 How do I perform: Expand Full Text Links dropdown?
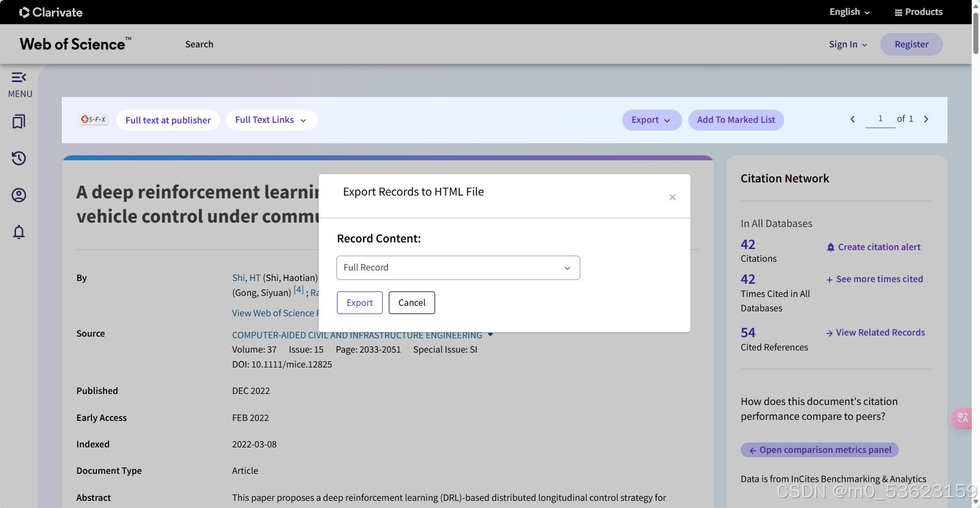click(271, 120)
